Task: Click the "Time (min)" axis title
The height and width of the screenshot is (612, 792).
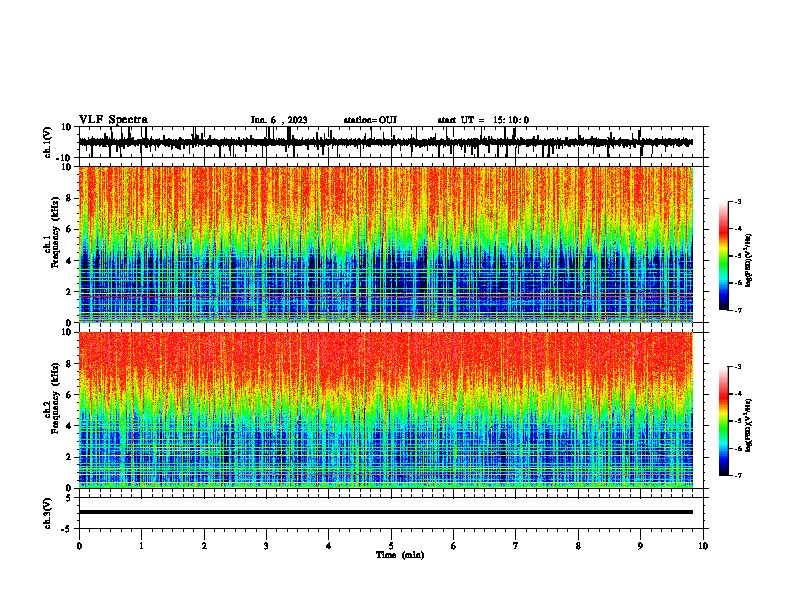Action: (400, 555)
